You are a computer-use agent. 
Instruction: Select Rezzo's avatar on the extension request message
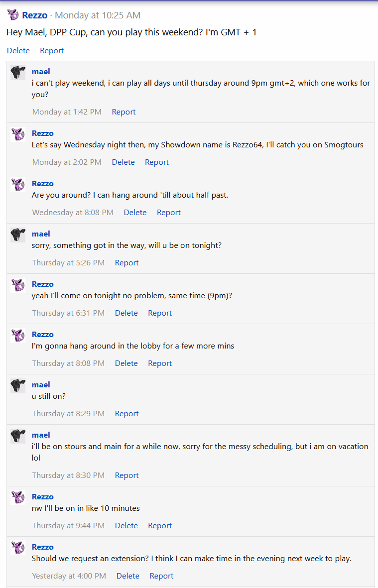point(17,548)
